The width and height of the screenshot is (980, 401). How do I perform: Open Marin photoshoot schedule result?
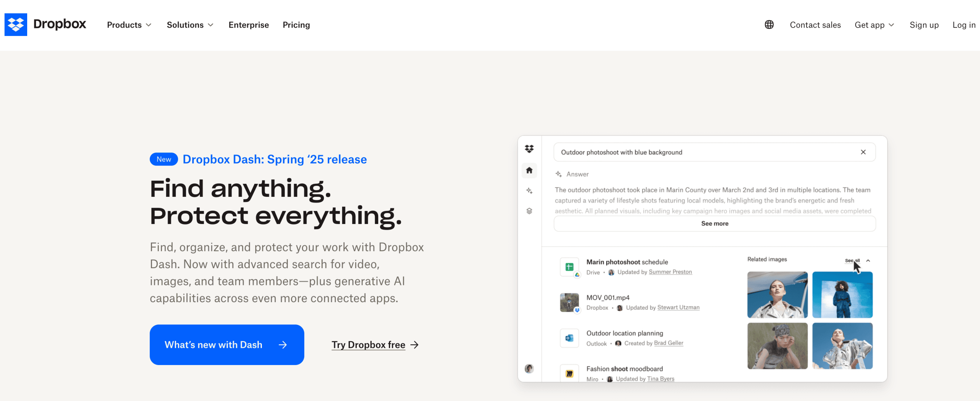(627, 262)
